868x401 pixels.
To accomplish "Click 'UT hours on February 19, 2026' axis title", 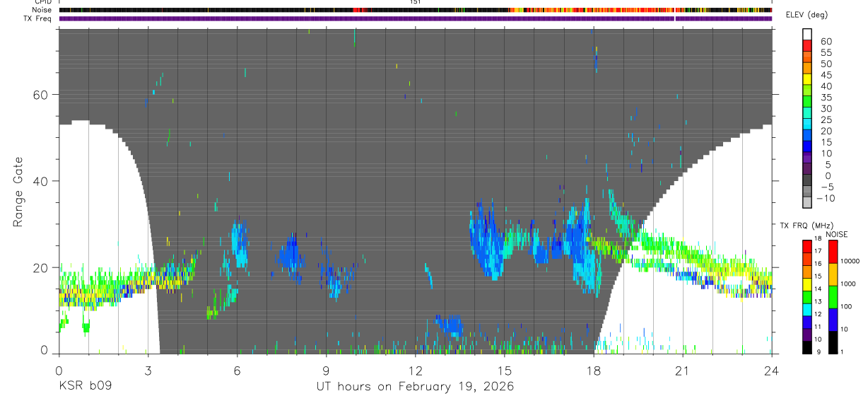I will coord(414,388).
